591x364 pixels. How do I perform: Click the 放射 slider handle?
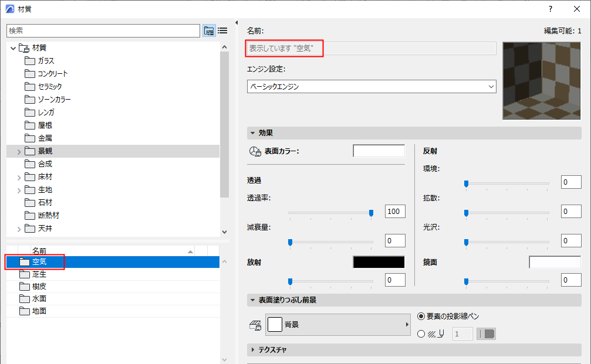[x=291, y=282]
